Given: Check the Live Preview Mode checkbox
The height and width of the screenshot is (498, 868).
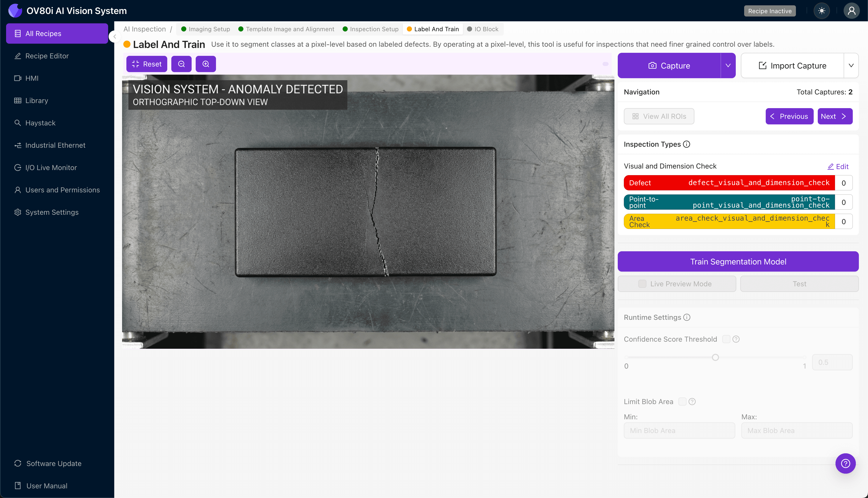Looking at the screenshot, I should pos(642,284).
